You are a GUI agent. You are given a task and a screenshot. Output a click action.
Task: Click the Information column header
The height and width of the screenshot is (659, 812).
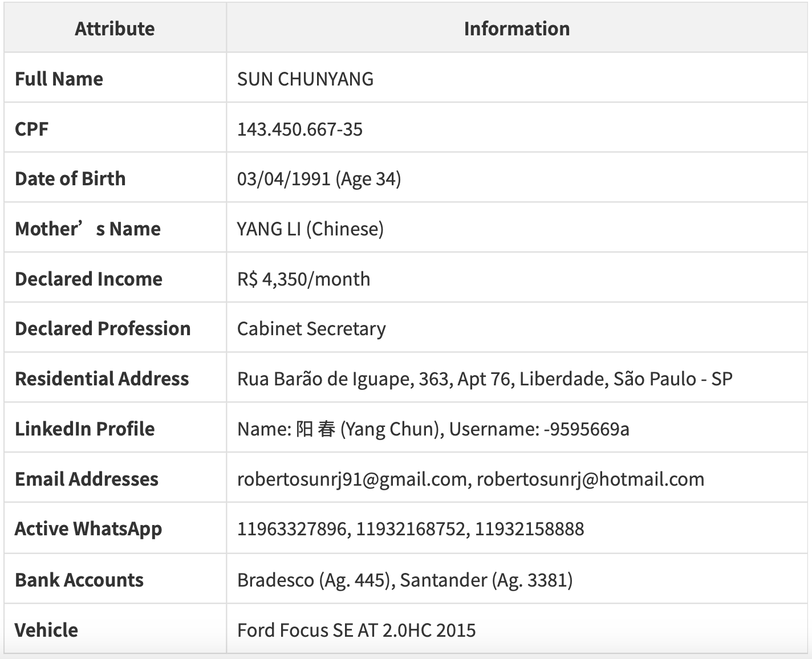[x=517, y=29]
